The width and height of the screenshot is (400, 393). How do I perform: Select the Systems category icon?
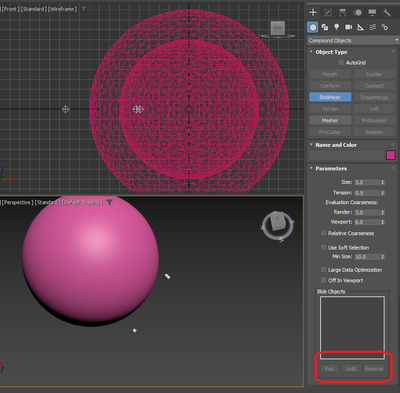pyautogui.click(x=385, y=27)
